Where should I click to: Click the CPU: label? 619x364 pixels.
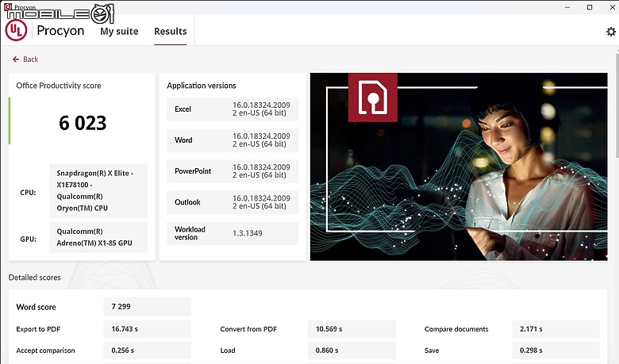28,193
